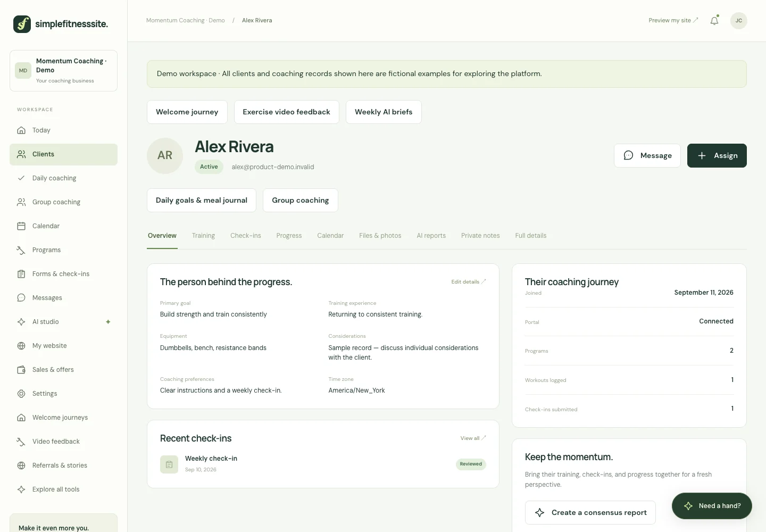Open the AI reports tab
This screenshot has width=766, height=532.
(x=431, y=236)
